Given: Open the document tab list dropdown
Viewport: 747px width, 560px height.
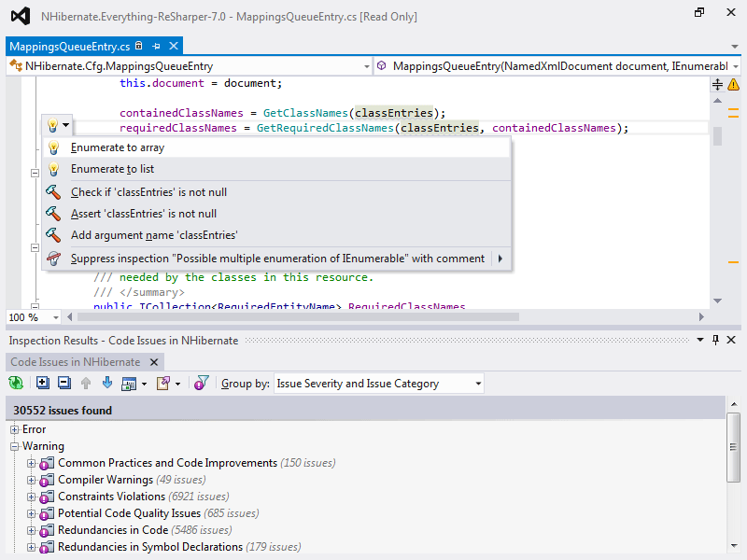Looking at the screenshot, I should click(734, 47).
